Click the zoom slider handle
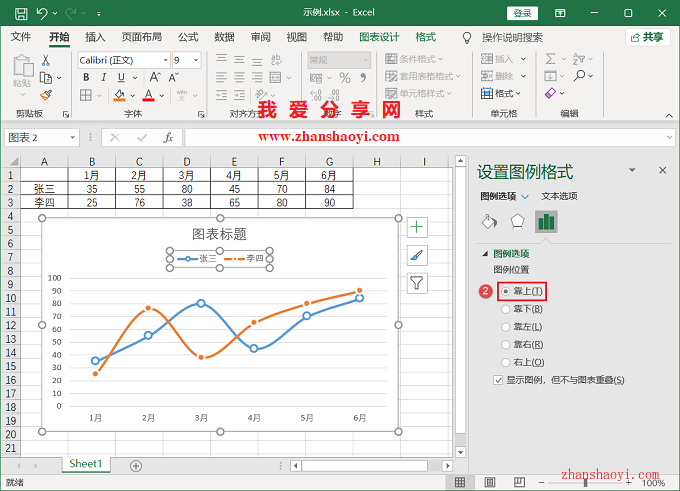 coord(585,482)
